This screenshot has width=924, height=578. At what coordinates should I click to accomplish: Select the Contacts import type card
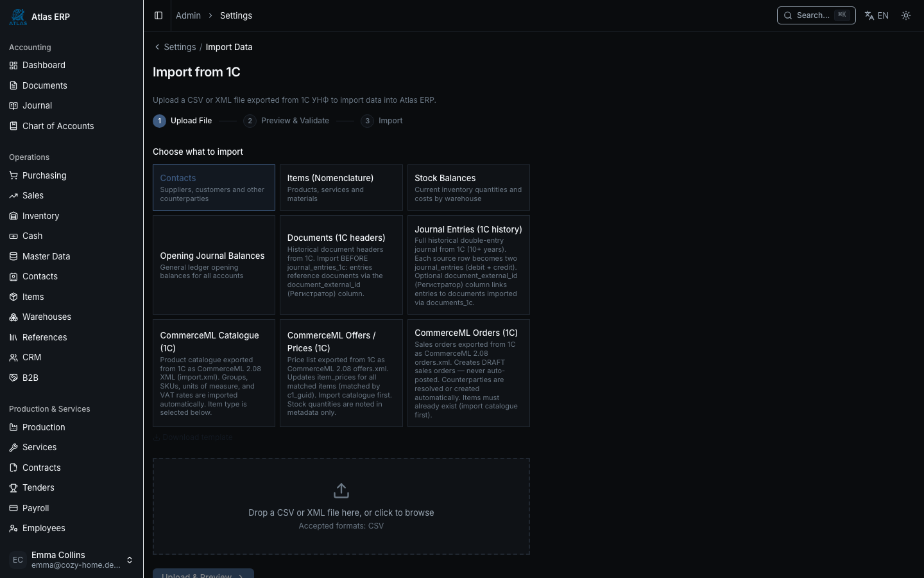[x=214, y=188]
